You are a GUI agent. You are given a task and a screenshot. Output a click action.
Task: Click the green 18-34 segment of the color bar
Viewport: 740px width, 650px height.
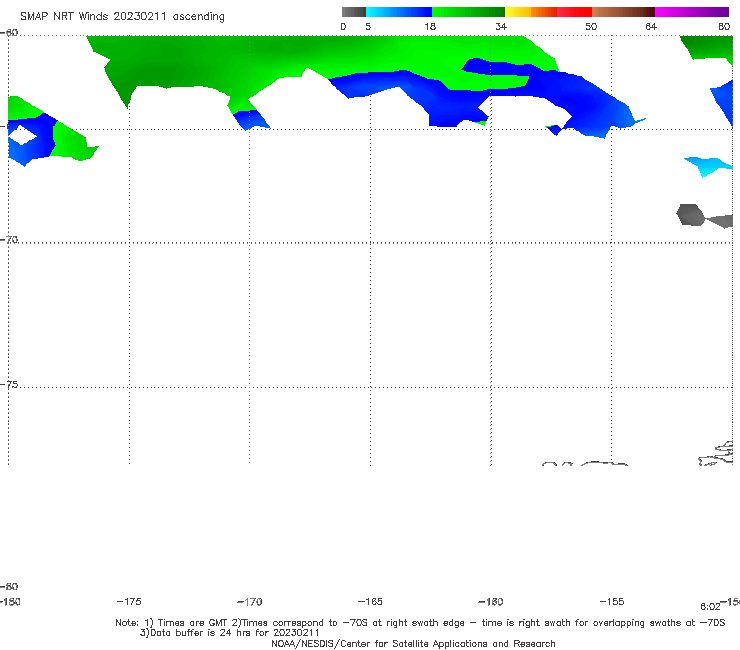pos(468,12)
